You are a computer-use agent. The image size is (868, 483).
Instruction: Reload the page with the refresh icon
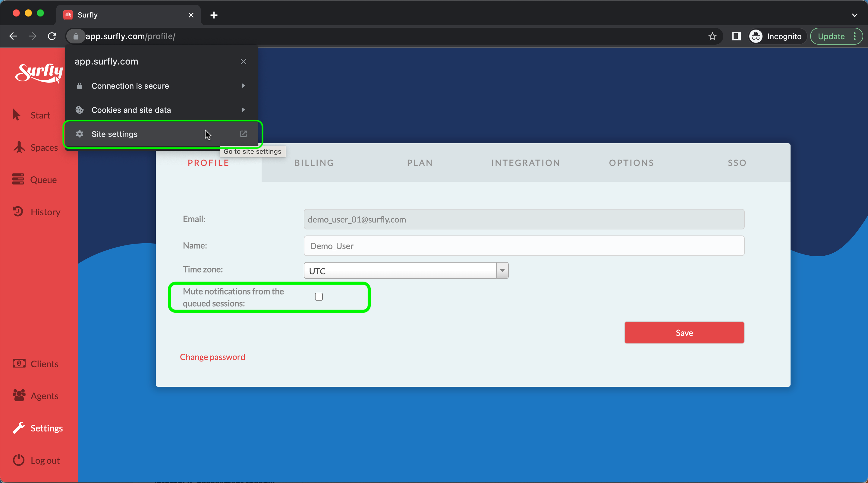coord(52,36)
